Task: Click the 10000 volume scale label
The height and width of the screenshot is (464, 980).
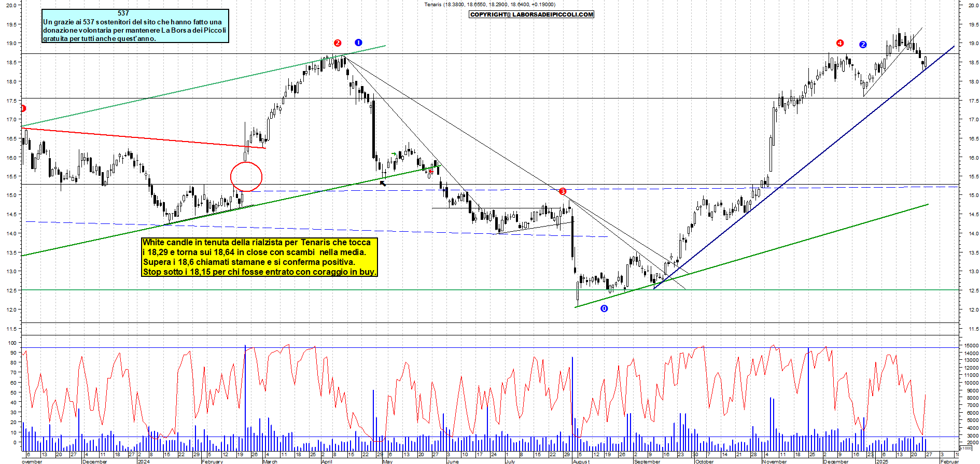Action: (x=971, y=383)
